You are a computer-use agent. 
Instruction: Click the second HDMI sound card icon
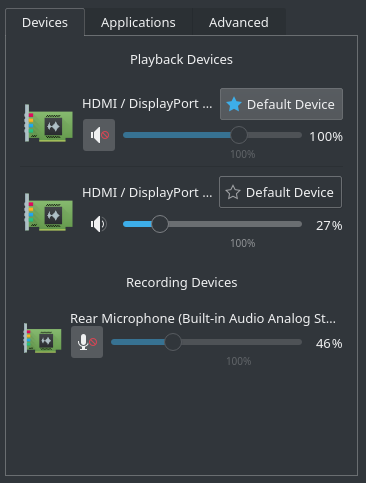pos(49,212)
